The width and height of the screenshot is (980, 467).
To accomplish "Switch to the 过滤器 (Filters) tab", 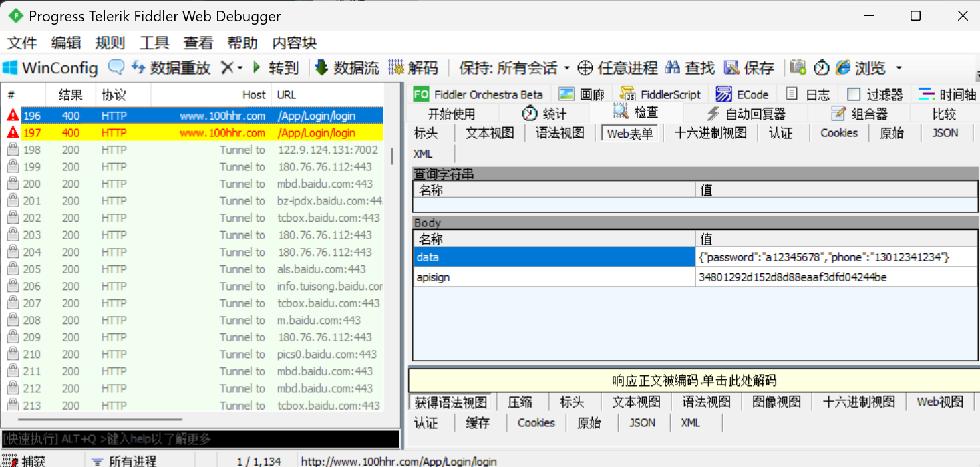I will 875,94.
